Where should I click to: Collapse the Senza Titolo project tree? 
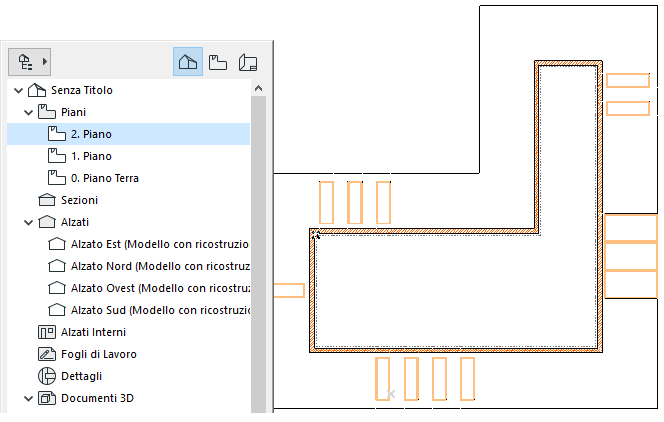point(18,90)
